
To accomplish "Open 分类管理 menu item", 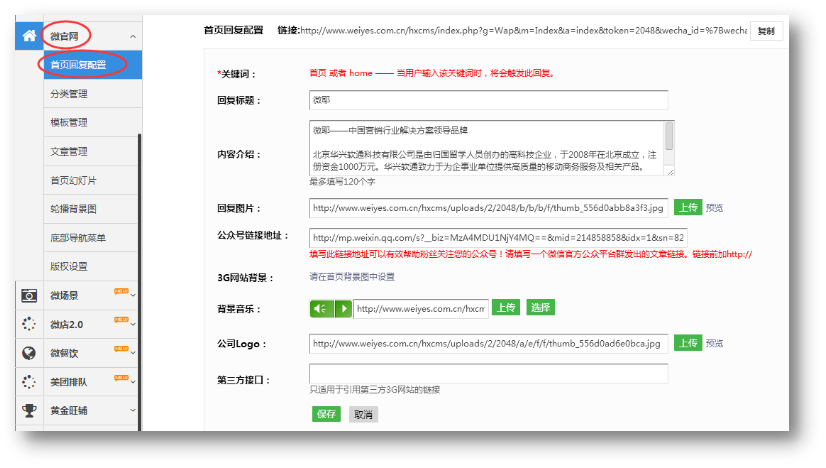I will 91,94.
